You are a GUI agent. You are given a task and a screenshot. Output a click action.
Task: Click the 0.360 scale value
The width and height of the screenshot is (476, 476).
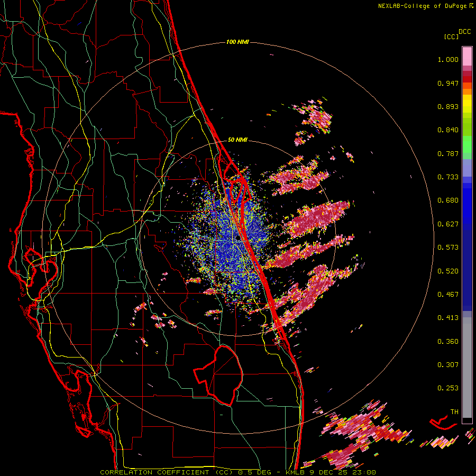pos(448,342)
